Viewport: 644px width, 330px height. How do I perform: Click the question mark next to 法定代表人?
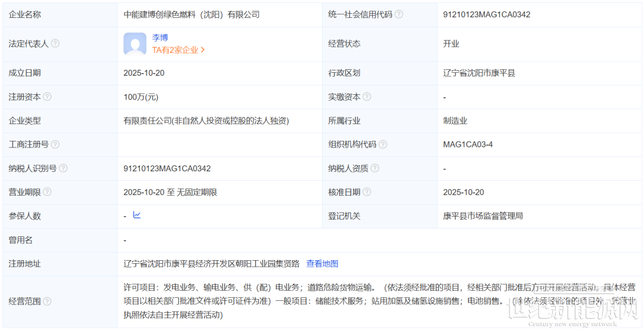55,44
